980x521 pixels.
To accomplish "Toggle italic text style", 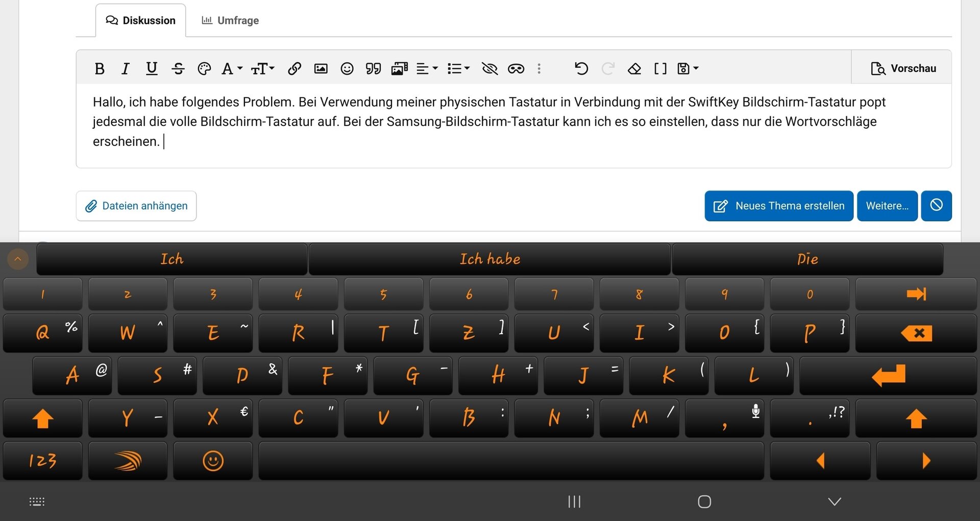I will [x=125, y=68].
